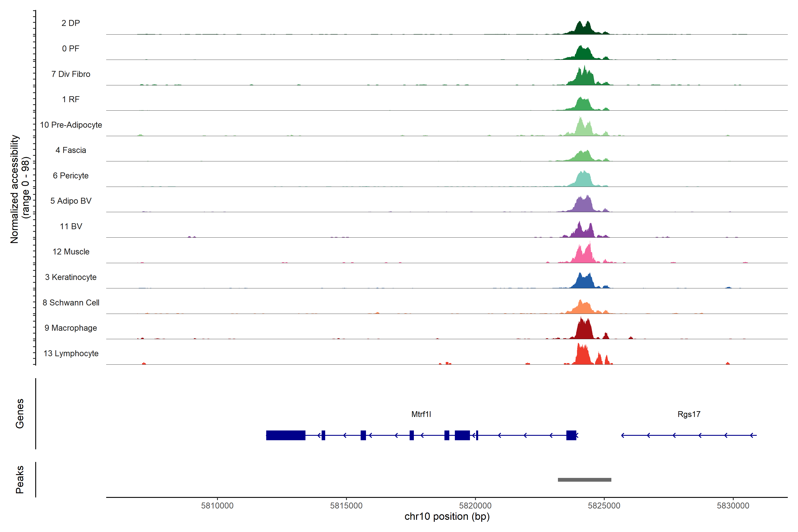Viewport: 798px width, 532px height.
Task: Click the largest Mtrf1l exon block
Action: pos(286,435)
